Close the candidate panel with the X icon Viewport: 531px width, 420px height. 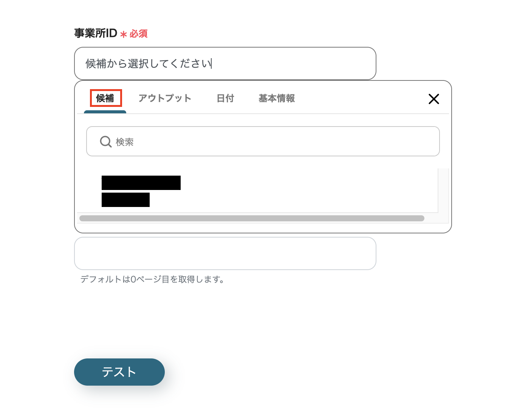433,99
